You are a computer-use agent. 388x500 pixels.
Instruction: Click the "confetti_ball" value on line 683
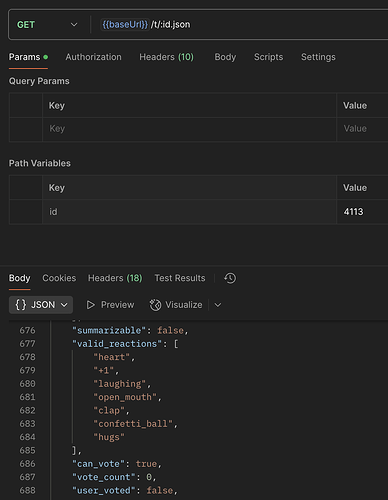133,424
